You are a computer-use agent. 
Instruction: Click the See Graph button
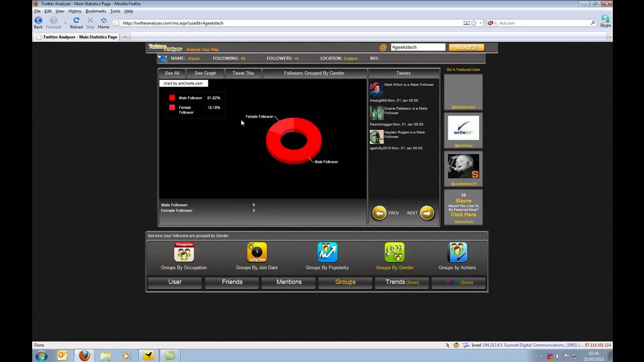coord(205,73)
